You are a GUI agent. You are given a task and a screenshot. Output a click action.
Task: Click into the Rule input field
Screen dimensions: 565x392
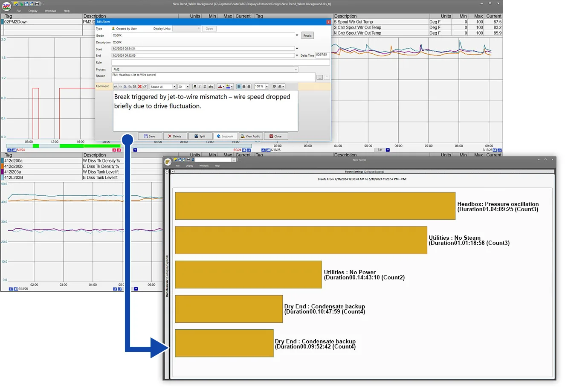tap(220, 62)
